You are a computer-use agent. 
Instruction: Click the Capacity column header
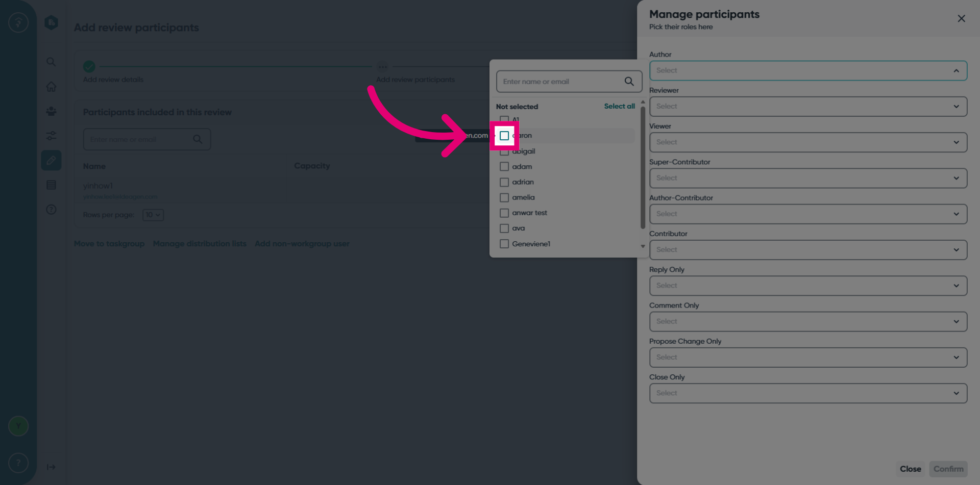point(312,166)
